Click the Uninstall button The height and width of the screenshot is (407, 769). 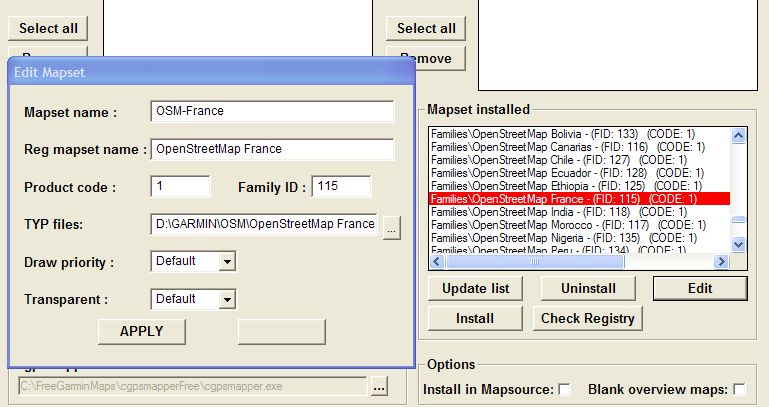tap(588, 288)
